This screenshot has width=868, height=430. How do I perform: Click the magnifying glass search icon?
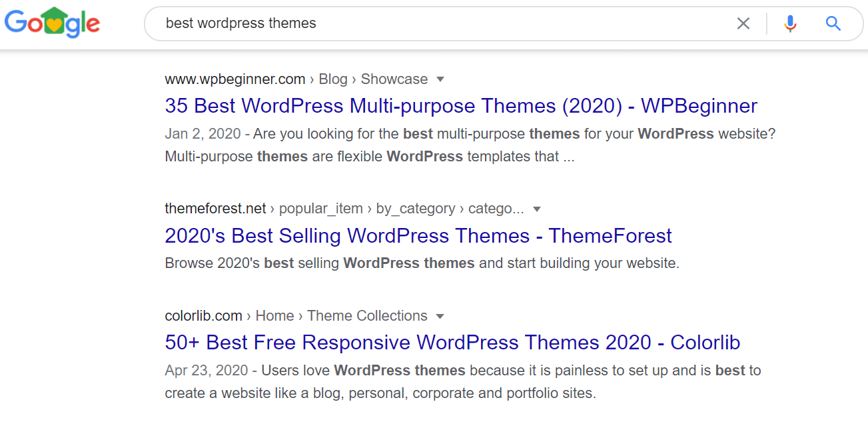833,23
